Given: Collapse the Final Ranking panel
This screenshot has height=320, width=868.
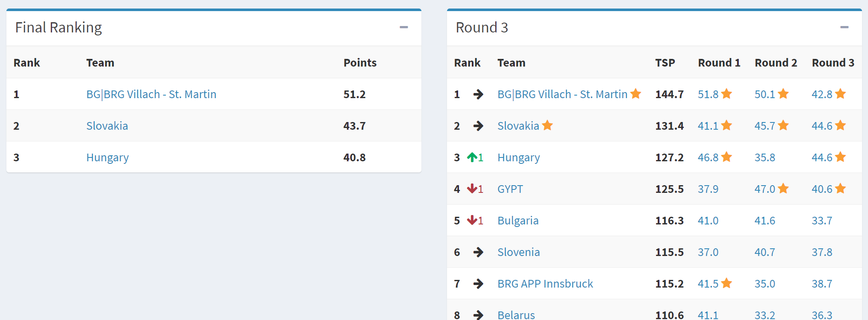Looking at the screenshot, I should tap(404, 27).
